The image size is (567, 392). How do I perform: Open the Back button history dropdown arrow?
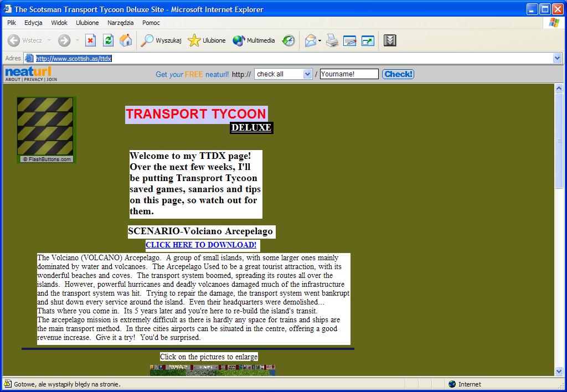(x=49, y=40)
